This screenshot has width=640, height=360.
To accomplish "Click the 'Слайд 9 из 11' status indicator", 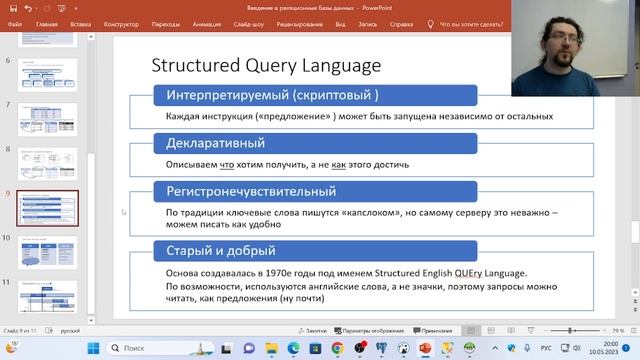I will point(19,331).
